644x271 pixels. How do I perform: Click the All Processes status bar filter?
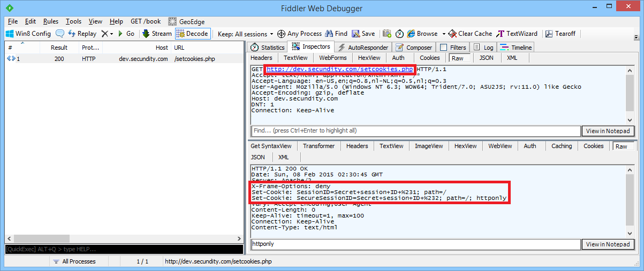73,261
